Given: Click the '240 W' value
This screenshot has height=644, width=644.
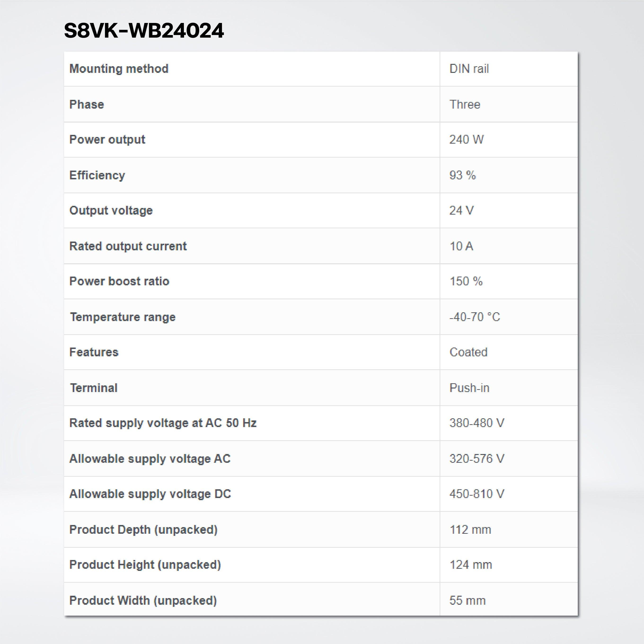Looking at the screenshot, I should pyautogui.click(x=467, y=139).
